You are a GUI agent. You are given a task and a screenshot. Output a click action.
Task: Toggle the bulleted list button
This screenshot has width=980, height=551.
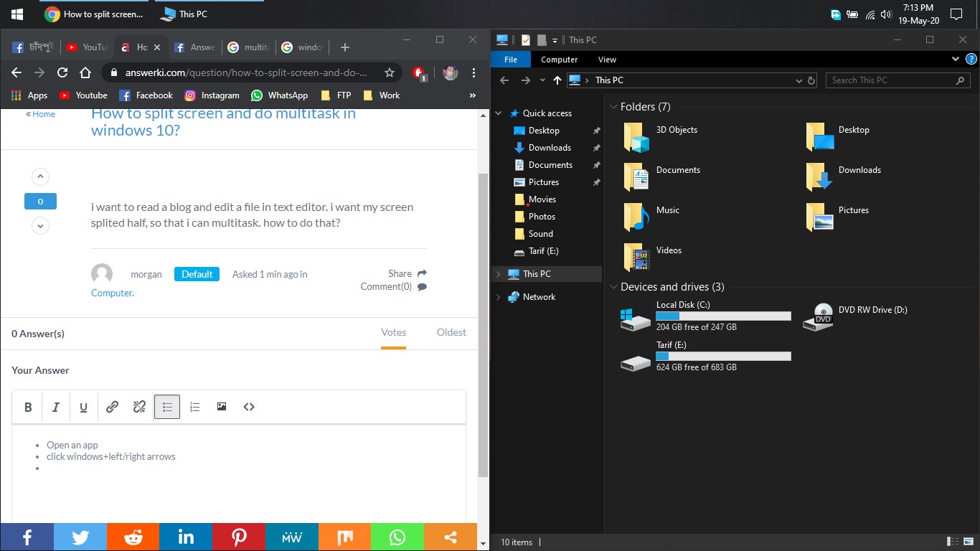pos(167,407)
